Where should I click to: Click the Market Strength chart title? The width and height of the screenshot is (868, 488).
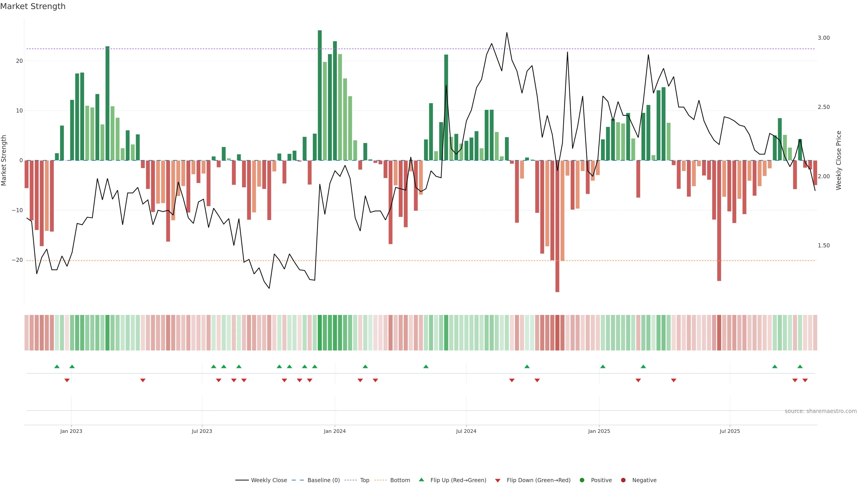point(33,6)
